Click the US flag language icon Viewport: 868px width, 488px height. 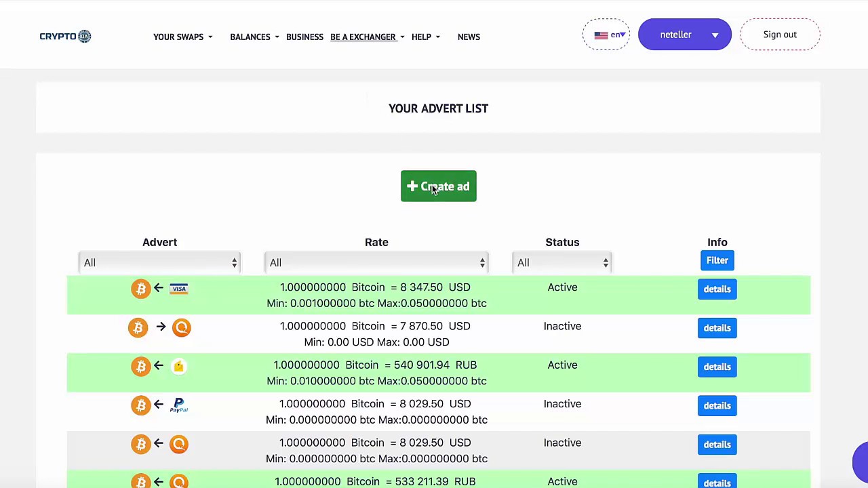[x=601, y=35]
